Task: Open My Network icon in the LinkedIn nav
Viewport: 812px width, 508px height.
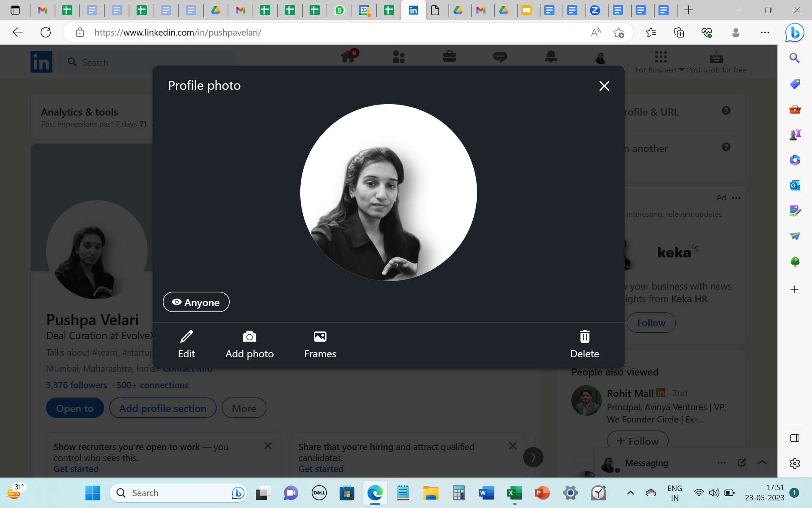Action: pos(399,57)
